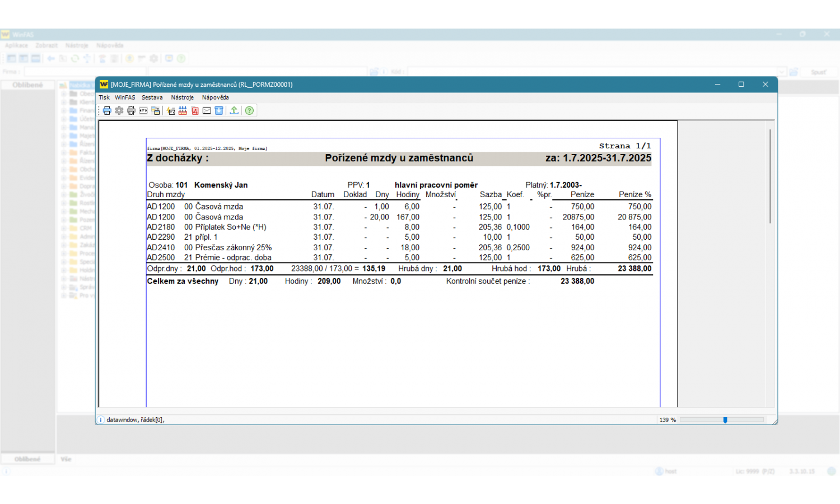
Task: Click the lightning bolt quick export icon
Action: 171,111
